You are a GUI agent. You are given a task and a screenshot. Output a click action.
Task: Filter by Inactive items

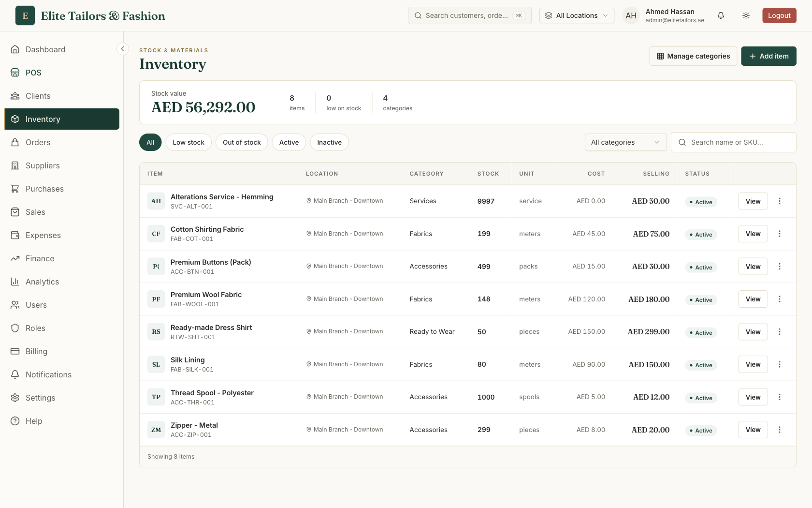click(x=329, y=142)
